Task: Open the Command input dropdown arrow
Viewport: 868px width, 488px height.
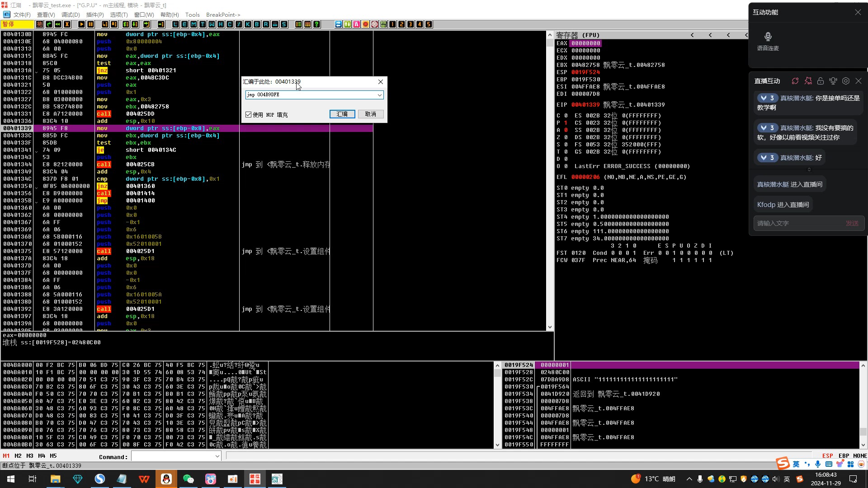Action: [x=217, y=456]
